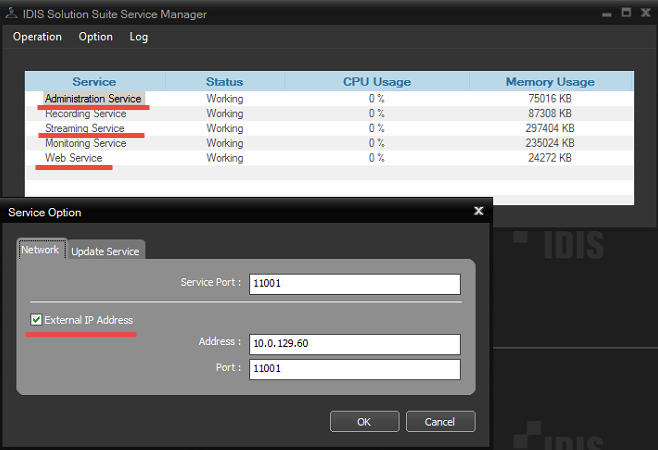Switch to the Update Service tab
Image resolution: width=658 pixels, height=450 pixels.
pos(105,251)
